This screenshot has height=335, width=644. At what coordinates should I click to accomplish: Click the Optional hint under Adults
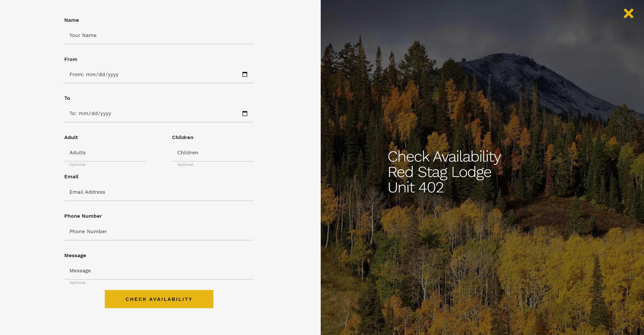pos(78,165)
